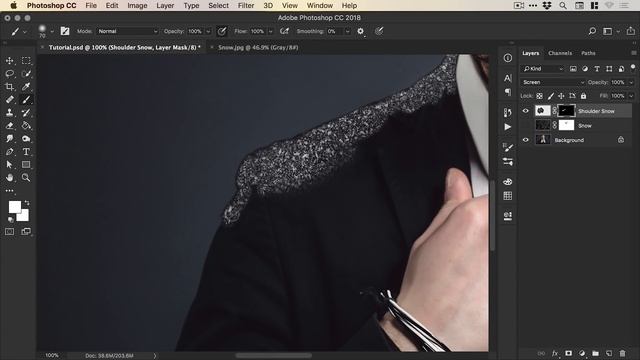Open the layer Opacity dropdown

[631, 82]
